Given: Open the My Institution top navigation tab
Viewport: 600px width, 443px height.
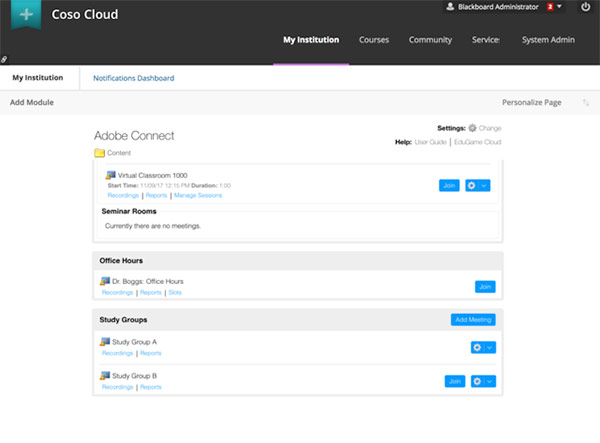Looking at the screenshot, I should pos(311,40).
